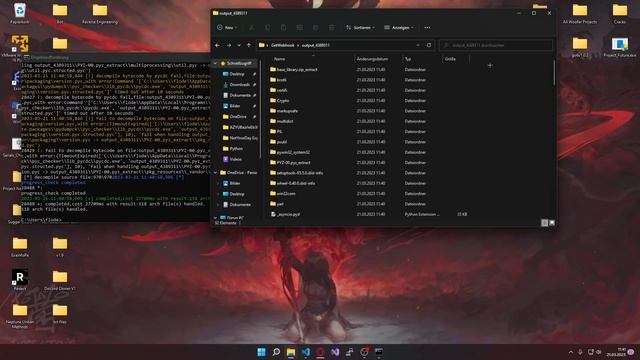Collapse the Schnellzugriff tree node

[x=216, y=63]
